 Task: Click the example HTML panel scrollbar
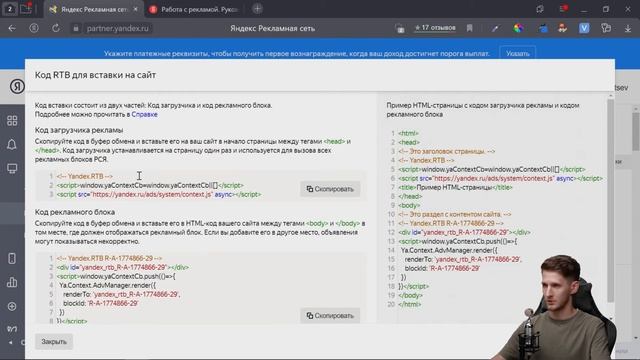click(611, 200)
